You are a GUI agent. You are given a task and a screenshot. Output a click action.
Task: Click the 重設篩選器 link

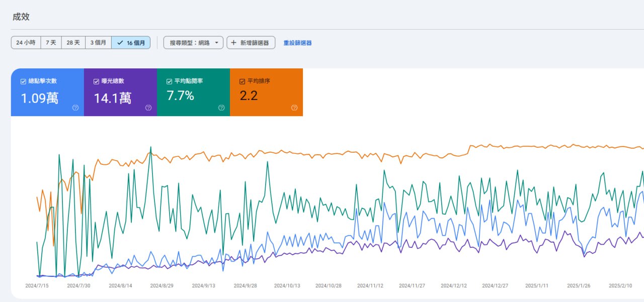pyautogui.click(x=297, y=43)
